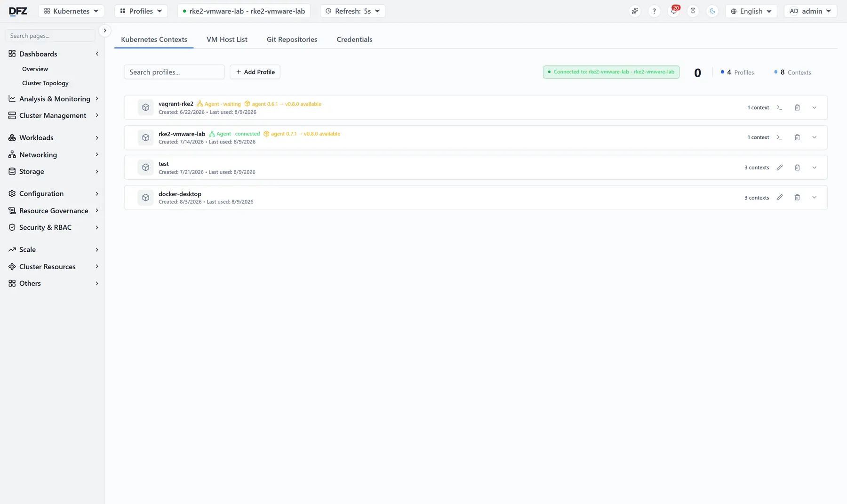
Task: Click the DFZ logo
Action: click(18, 11)
